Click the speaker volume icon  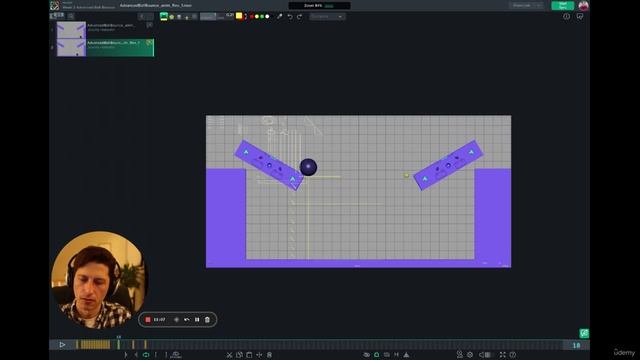pos(482,355)
